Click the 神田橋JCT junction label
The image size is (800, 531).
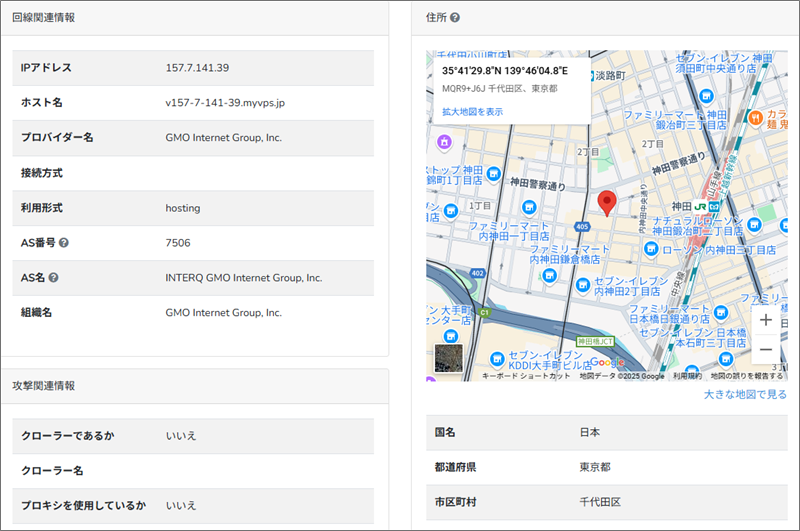point(595,341)
